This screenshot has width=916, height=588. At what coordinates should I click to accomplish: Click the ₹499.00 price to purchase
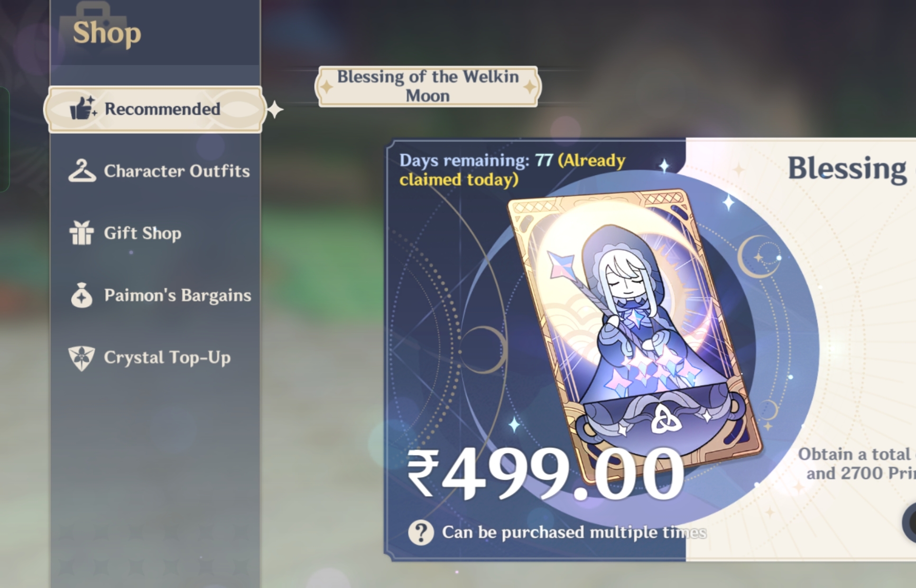(546, 474)
